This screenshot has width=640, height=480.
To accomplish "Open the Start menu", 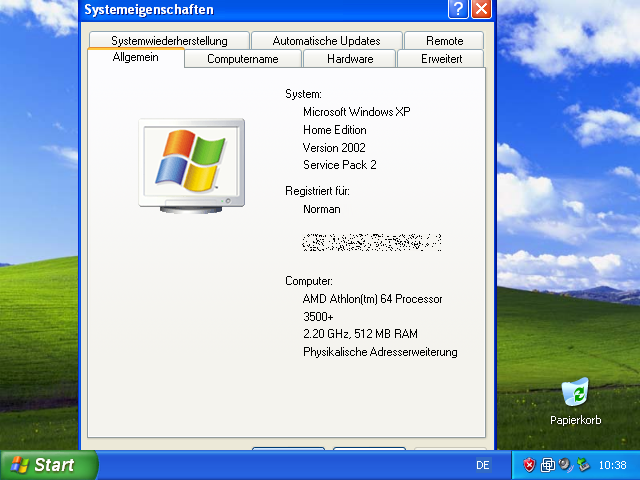I will (48, 465).
